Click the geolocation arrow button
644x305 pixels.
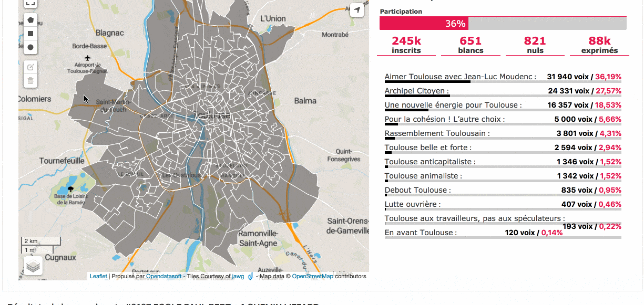[357, 10]
